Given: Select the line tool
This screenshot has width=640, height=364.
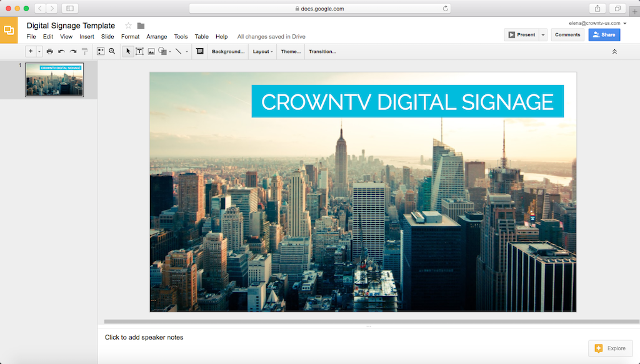Looking at the screenshot, I should 178,51.
